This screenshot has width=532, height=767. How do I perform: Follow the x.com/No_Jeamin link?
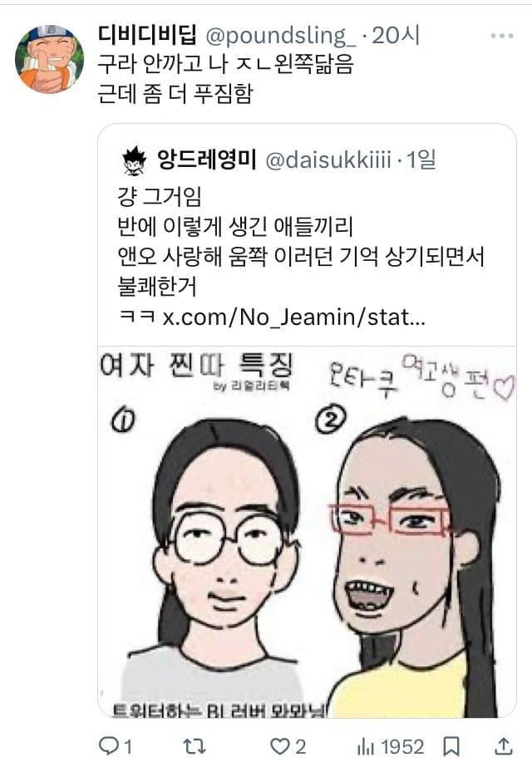[293, 317]
